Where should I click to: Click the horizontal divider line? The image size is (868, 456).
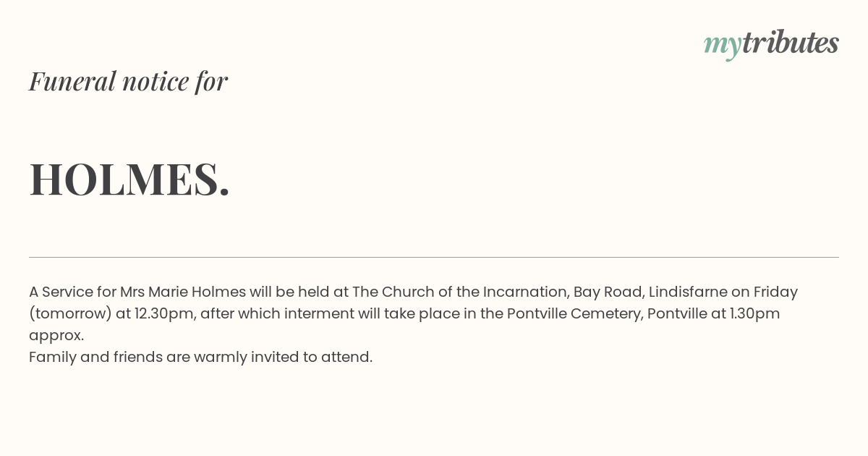(x=434, y=257)
